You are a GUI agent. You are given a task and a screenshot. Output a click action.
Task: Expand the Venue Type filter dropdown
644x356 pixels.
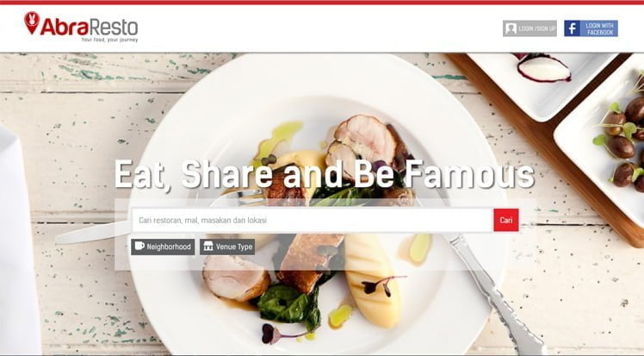(227, 247)
